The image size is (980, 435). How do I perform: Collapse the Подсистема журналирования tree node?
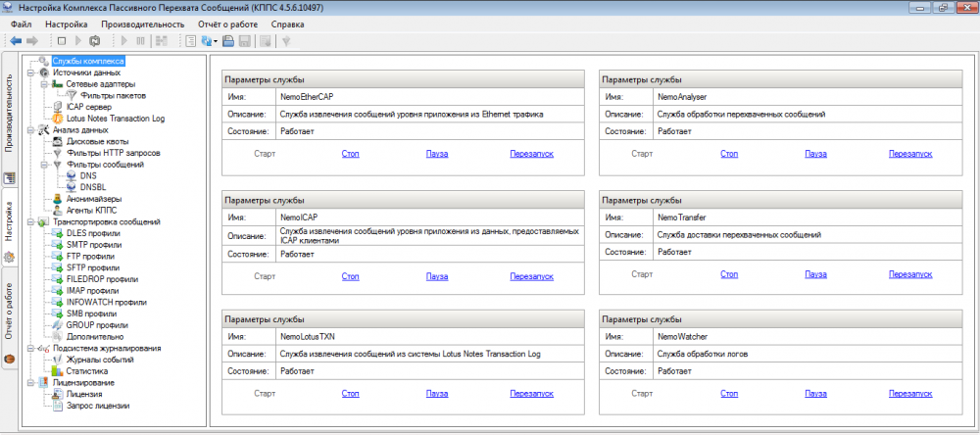click(30, 348)
